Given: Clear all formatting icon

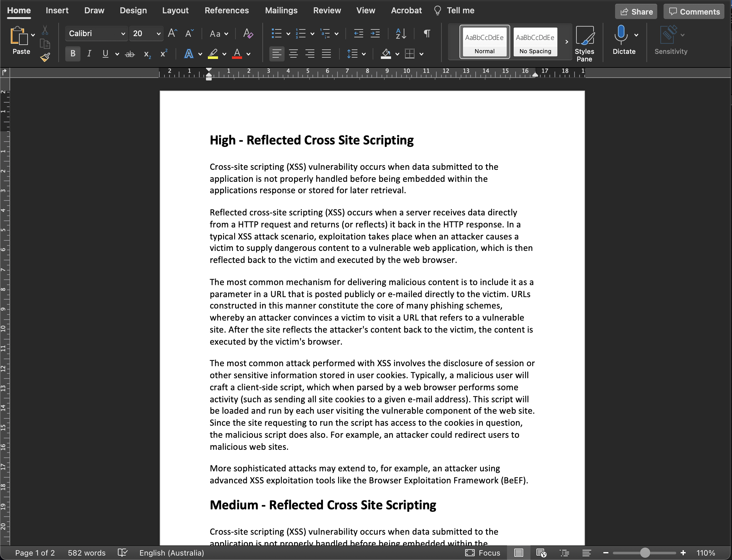Looking at the screenshot, I should (248, 33).
